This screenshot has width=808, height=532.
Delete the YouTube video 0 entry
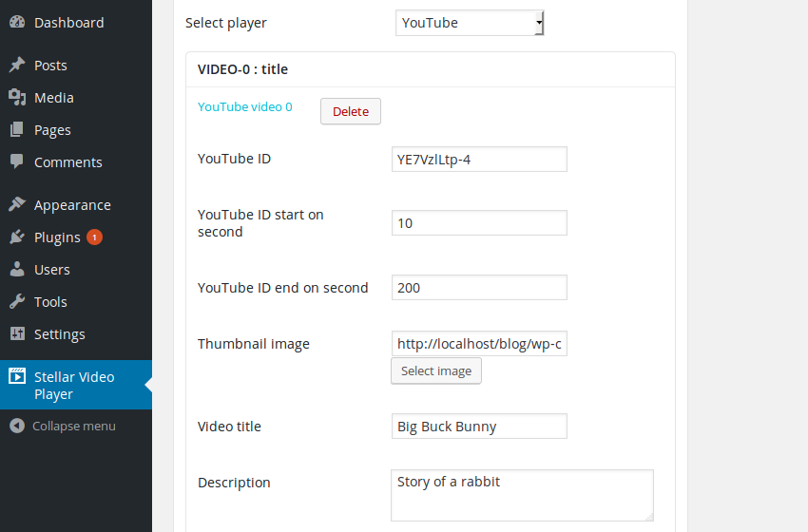pyautogui.click(x=351, y=111)
